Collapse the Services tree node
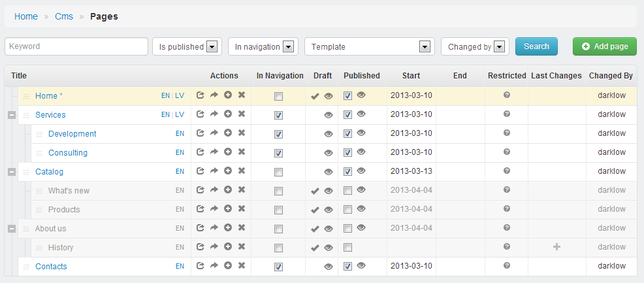 tap(12, 115)
